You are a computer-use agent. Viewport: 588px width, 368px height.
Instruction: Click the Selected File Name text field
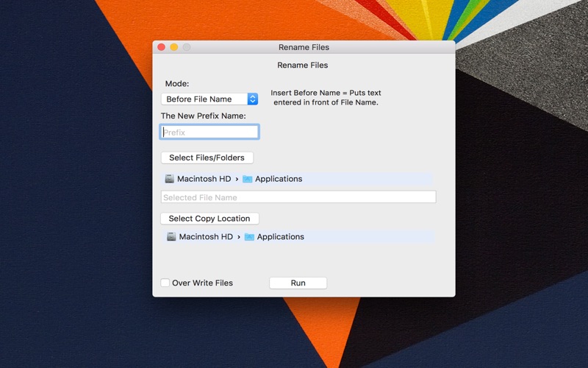coord(298,197)
